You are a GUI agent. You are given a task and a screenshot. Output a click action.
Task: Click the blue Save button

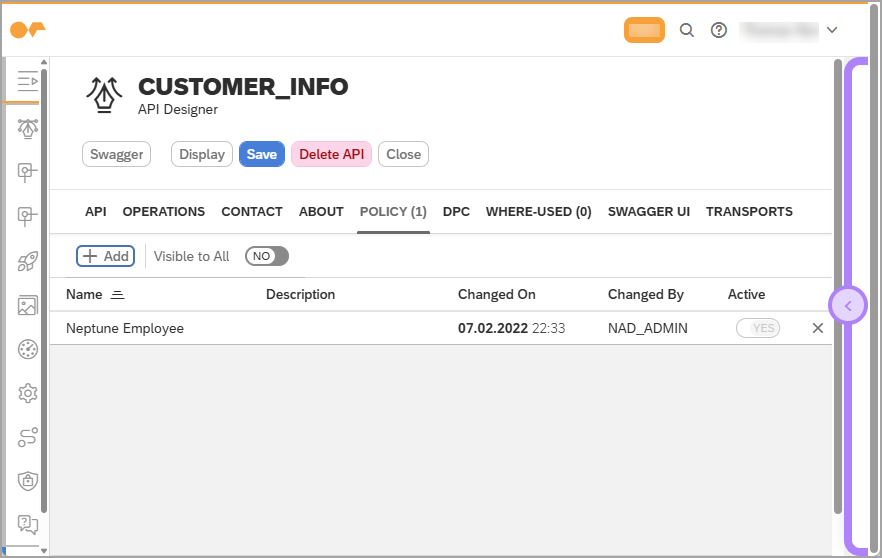[x=262, y=154]
